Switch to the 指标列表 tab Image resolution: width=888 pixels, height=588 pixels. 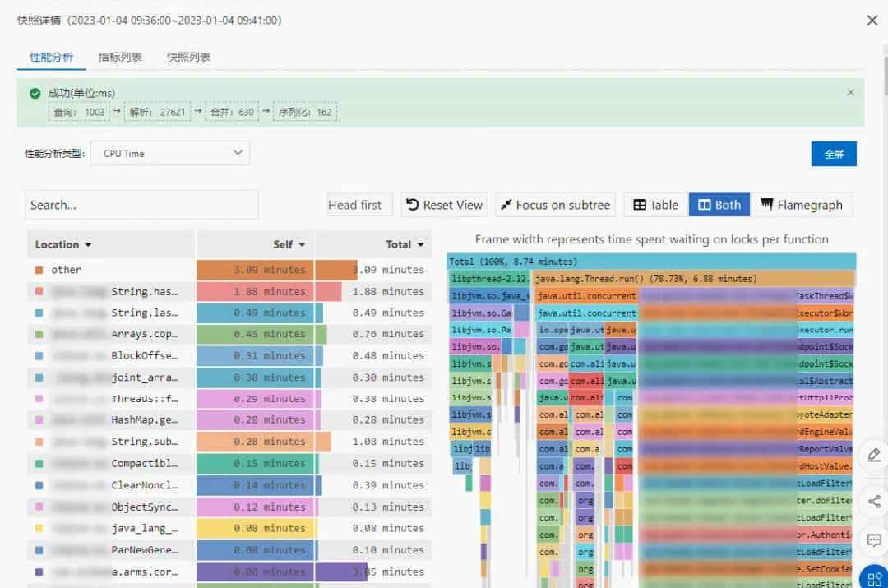(x=119, y=58)
